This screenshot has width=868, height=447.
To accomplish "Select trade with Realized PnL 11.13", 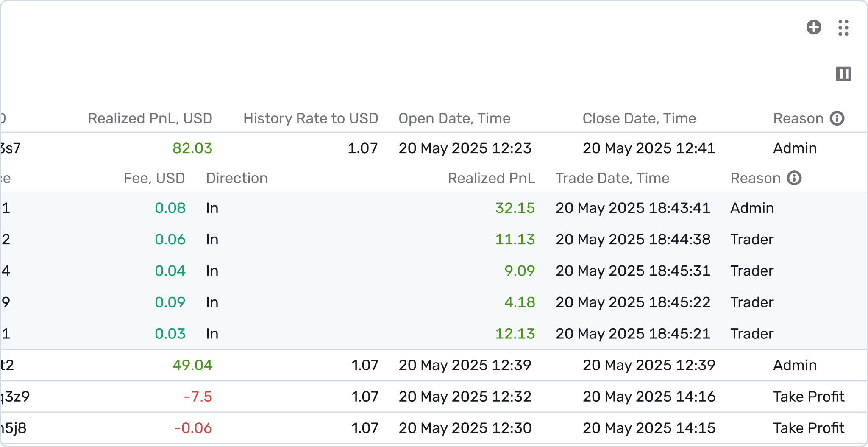I will point(434,239).
